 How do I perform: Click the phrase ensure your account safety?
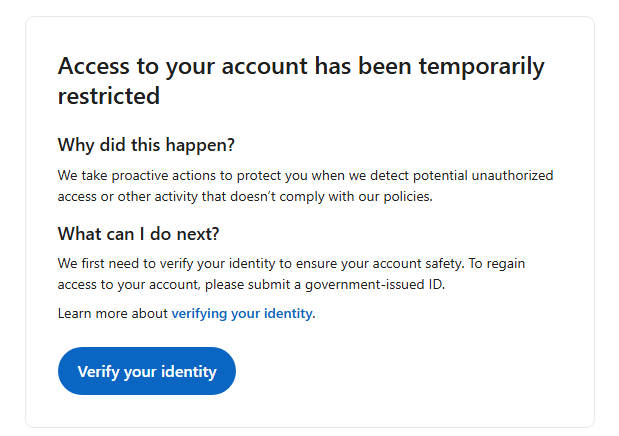click(x=380, y=263)
